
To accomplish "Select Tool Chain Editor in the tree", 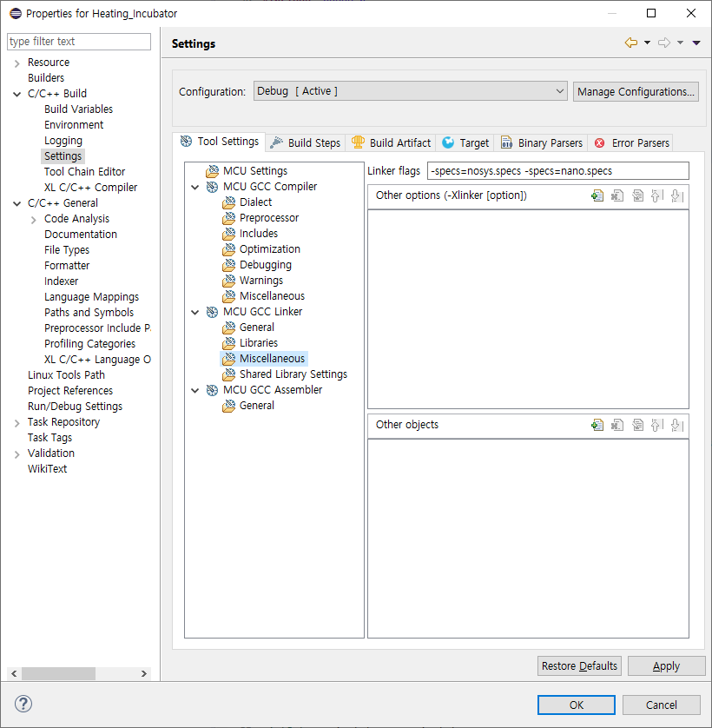I will pyautogui.click(x=84, y=172).
